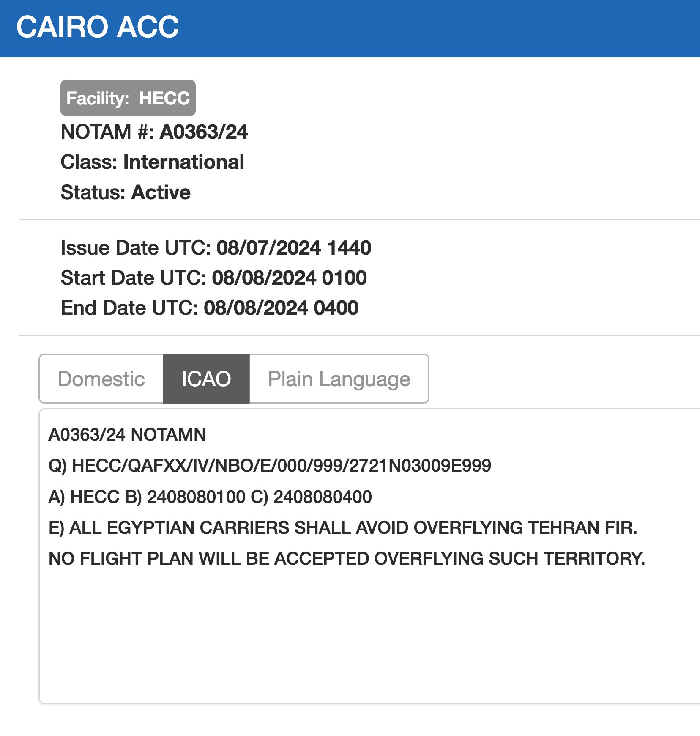Click the Status: Active text
The height and width of the screenshot is (736, 700).
(x=126, y=192)
